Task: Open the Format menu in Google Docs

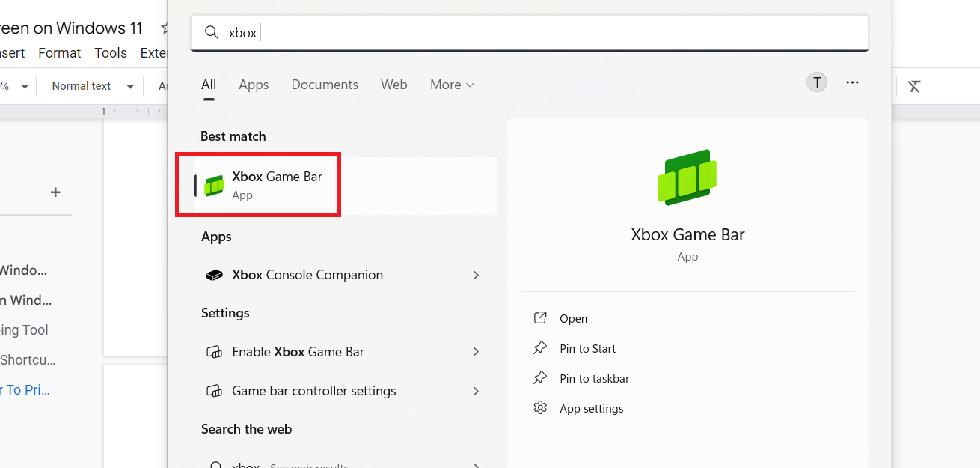Action: point(59,53)
